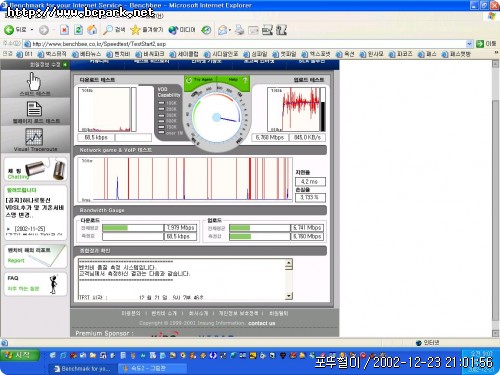Click inside the URL address field
This screenshot has width=500, height=375.
(x=247, y=44)
